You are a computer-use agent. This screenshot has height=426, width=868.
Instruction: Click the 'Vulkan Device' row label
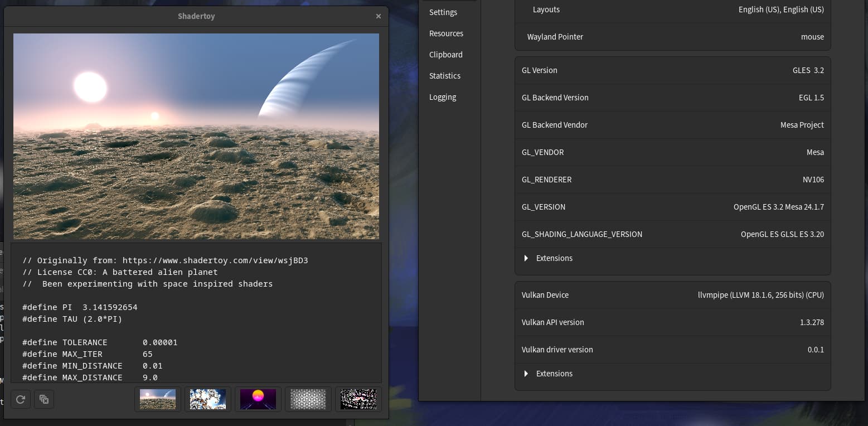pos(545,295)
